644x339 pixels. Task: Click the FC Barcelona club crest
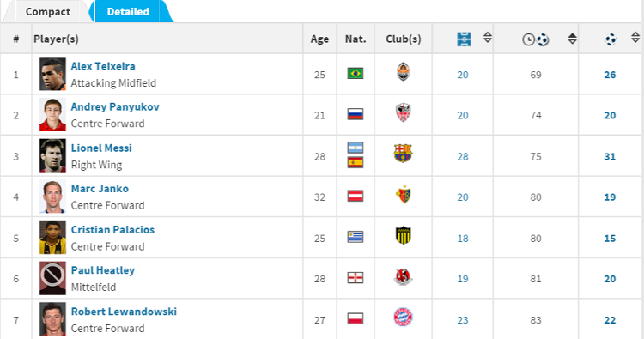click(403, 153)
